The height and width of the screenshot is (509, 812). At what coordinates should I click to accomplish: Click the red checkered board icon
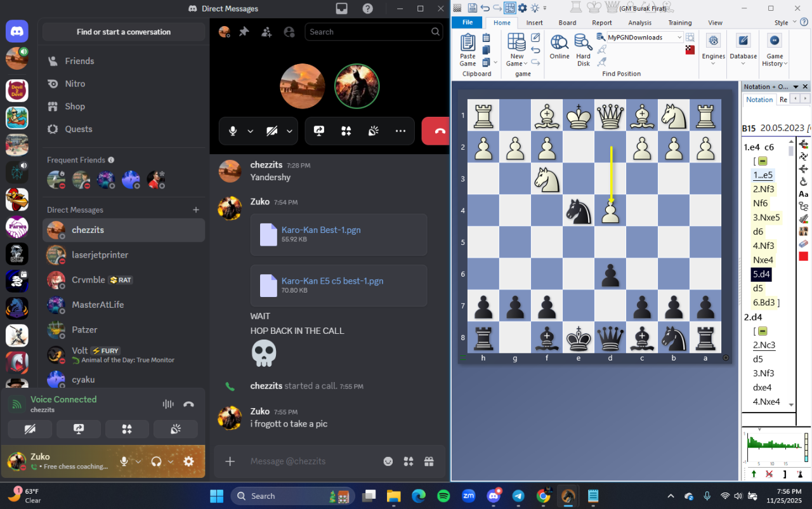(x=690, y=50)
